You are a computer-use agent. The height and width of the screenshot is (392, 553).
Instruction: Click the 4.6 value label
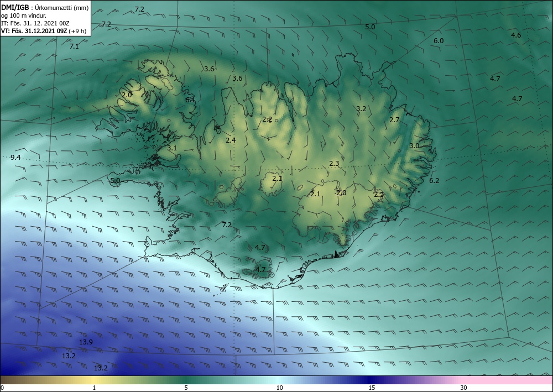[x=516, y=35]
